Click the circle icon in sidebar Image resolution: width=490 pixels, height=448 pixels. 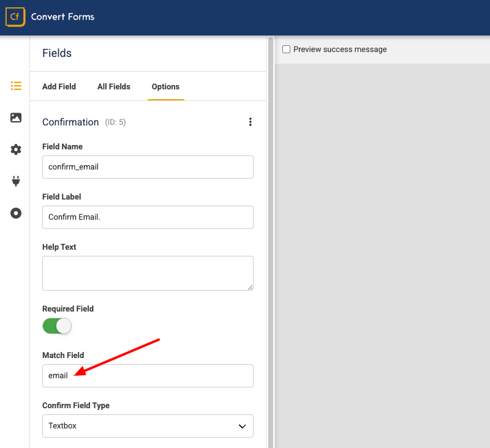coord(16,213)
